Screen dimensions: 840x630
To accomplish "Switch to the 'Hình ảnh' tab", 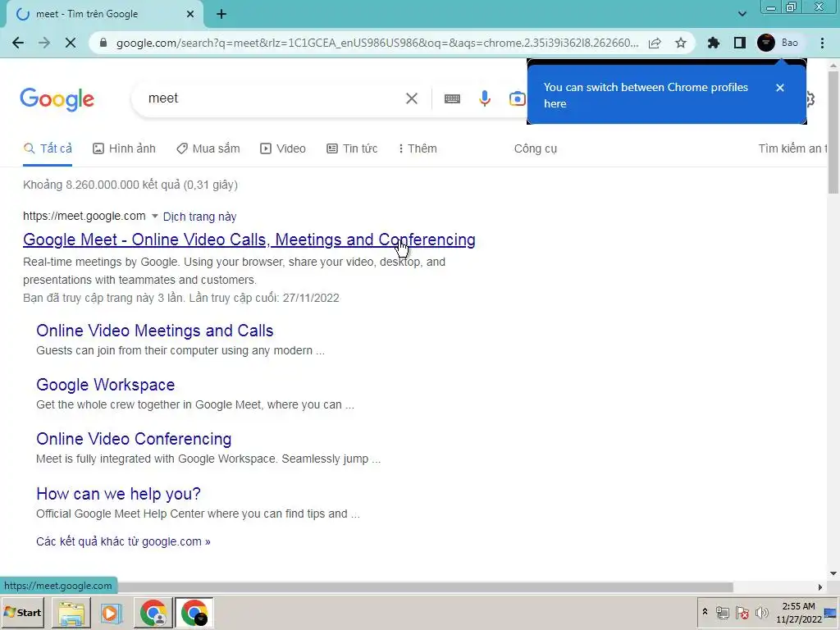I will click(x=125, y=148).
